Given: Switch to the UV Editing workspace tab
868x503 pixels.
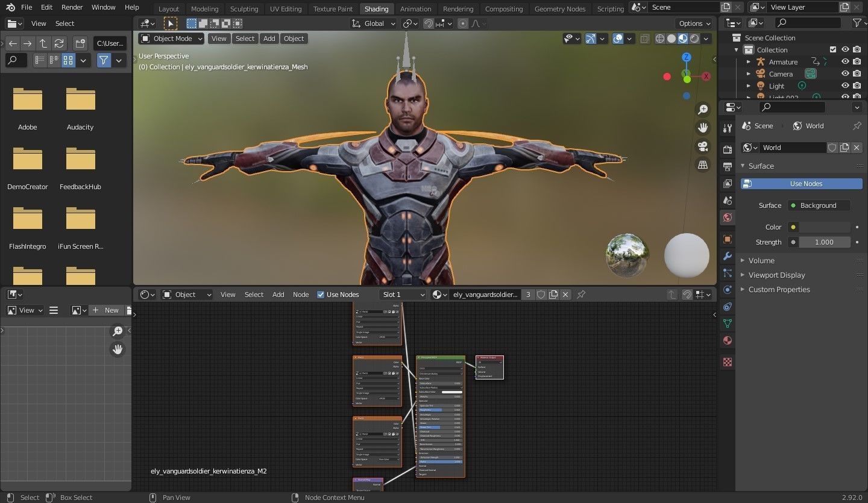Looking at the screenshot, I should coord(286,8).
